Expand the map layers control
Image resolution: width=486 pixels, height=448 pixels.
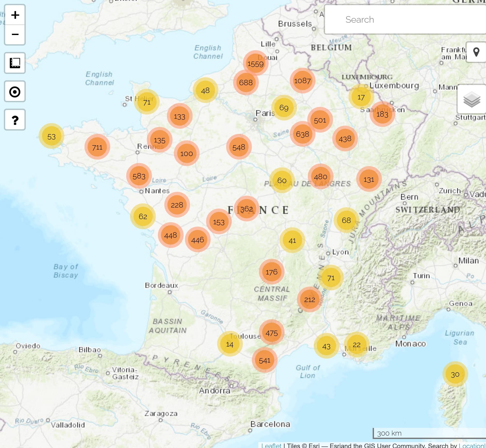point(471,99)
